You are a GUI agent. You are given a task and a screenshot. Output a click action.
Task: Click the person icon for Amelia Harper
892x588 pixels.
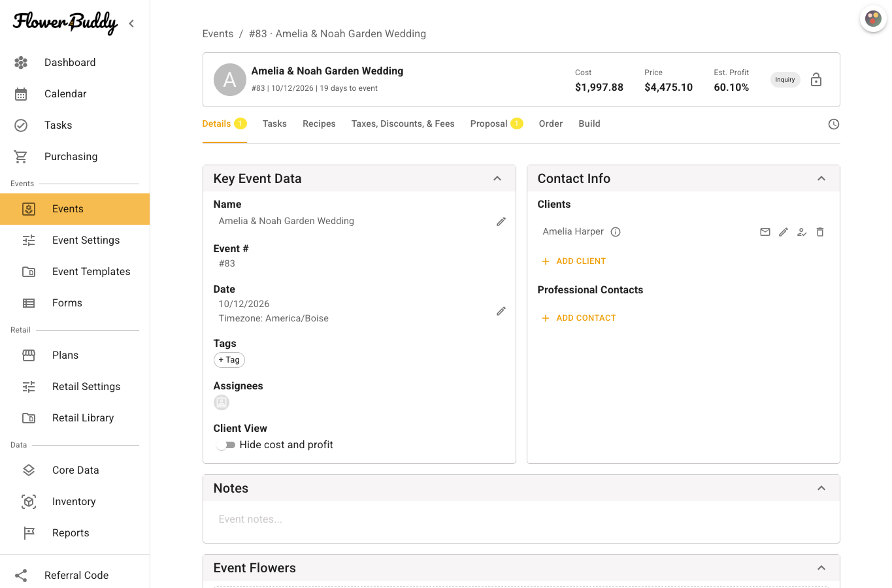pyautogui.click(x=802, y=232)
